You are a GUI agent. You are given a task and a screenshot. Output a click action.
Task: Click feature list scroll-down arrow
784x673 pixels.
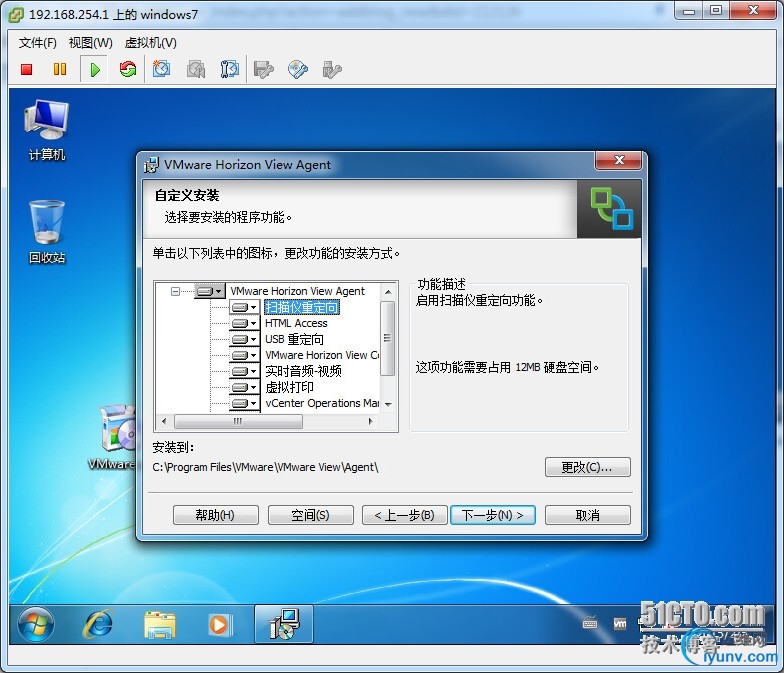388,404
